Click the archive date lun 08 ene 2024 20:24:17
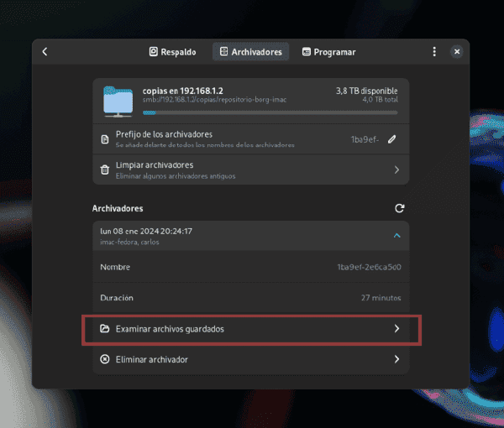This screenshot has height=428, width=504. pyautogui.click(x=146, y=231)
